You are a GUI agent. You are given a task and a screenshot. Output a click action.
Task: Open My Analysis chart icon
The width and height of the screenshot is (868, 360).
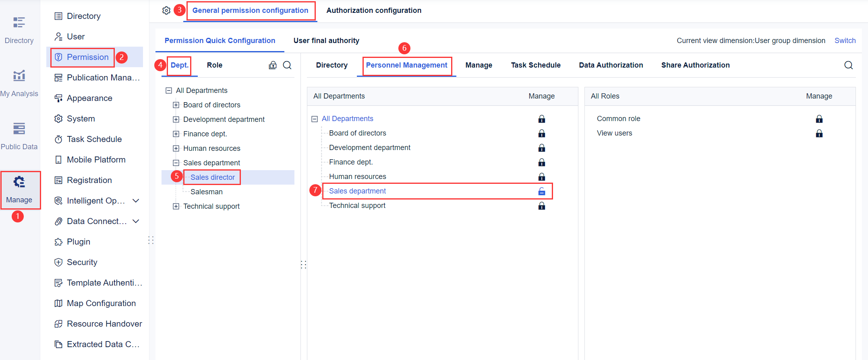(x=19, y=76)
